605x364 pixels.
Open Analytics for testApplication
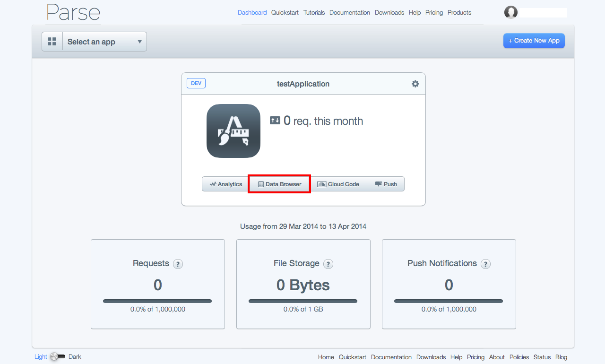226,184
